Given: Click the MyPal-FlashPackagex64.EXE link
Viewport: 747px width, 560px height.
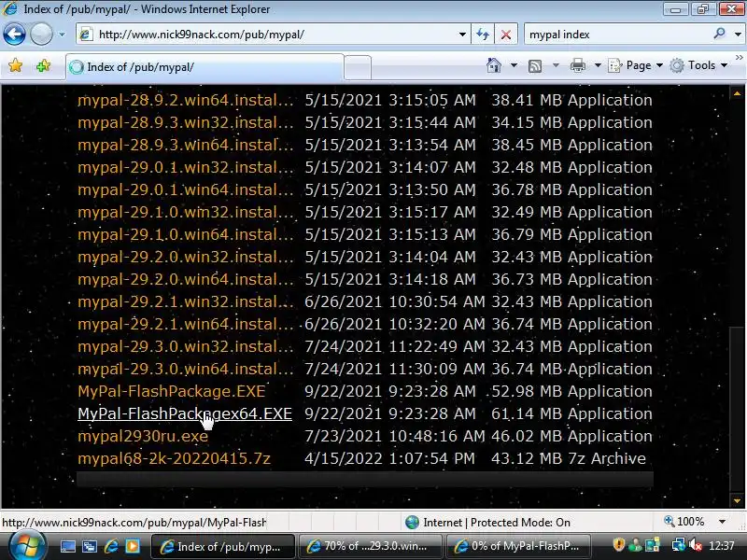Looking at the screenshot, I should coord(185,413).
